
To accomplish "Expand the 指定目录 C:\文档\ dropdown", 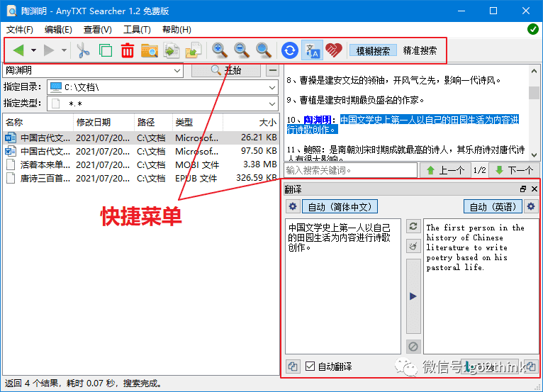I will pyautogui.click(x=272, y=88).
